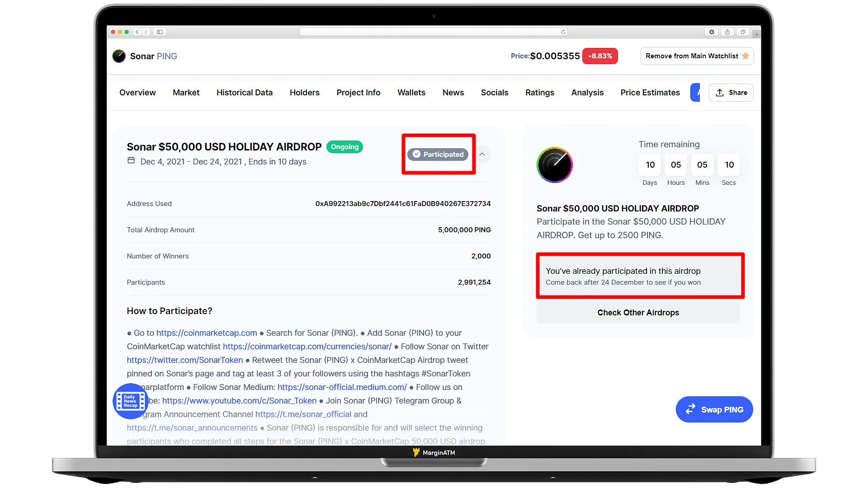Click the browser share icon in toolbar
The width and height of the screenshot is (868, 488).
[727, 32]
